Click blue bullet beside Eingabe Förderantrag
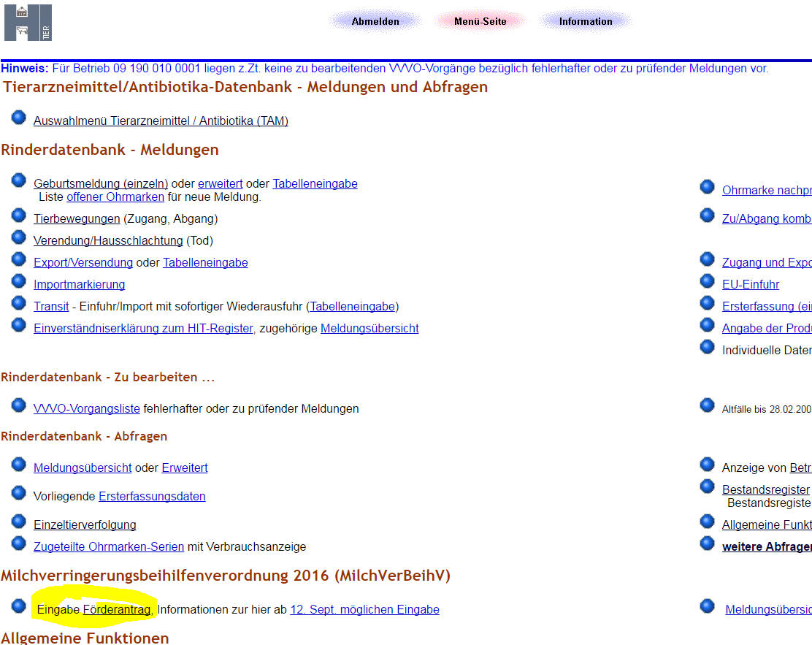This screenshot has width=812, height=645. pos(19,607)
